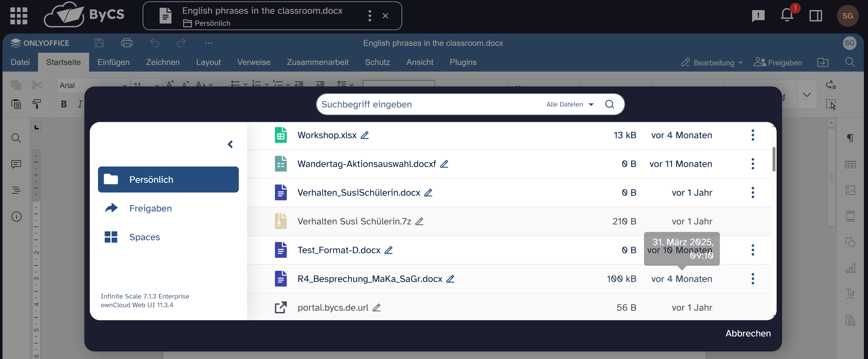Open three-dot menu for R4_Besprechung_MaKa_SaGr.docx
This screenshot has height=359, width=868.
click(753, 279)
